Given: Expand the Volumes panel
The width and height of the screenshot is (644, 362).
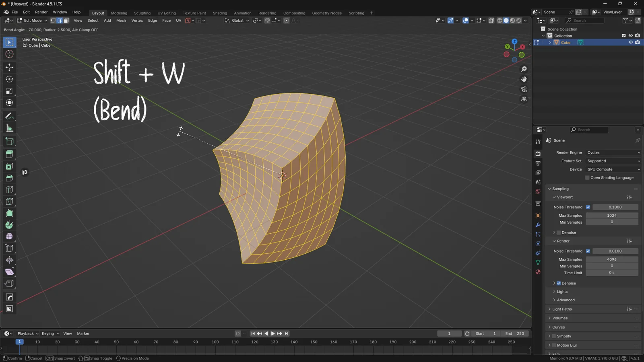Looking at the screenshot, I should (x=559, y=318).
